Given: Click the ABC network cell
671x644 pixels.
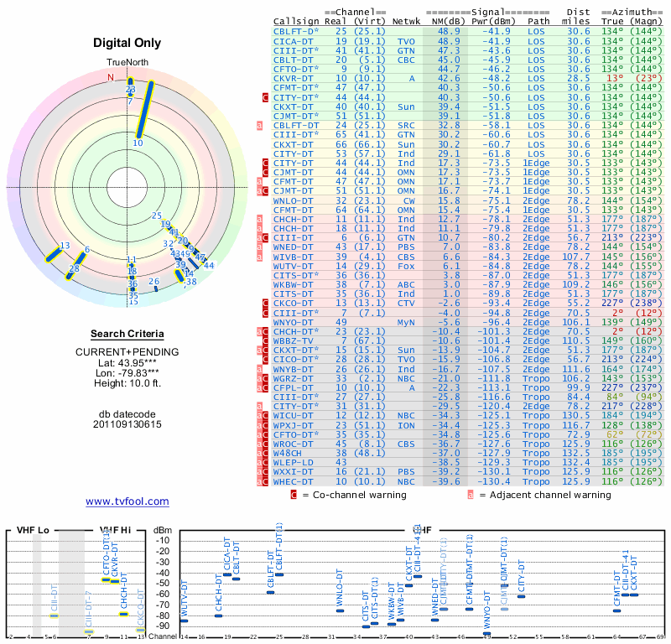Looking at the screenshot, I should coord(406,285).
